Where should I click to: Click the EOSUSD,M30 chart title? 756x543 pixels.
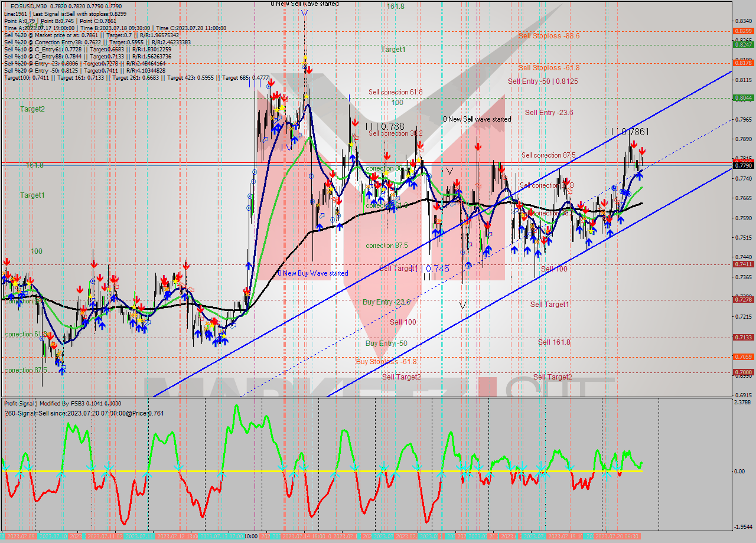[27, 6]
